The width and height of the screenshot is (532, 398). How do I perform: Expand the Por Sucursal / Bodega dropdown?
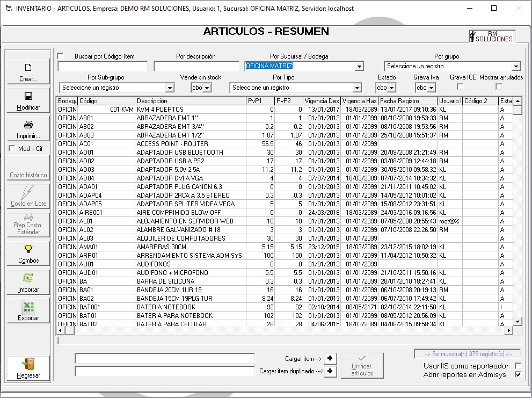(359, 67)
